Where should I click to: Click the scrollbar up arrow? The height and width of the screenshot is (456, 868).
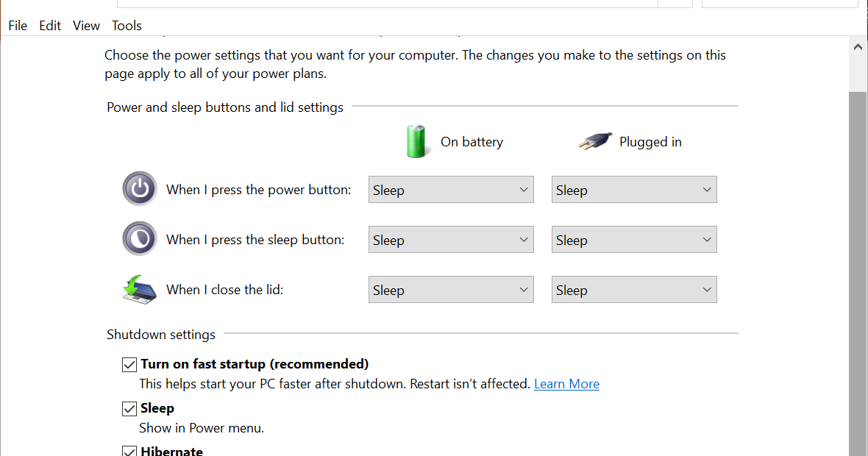(x=858, y=48)
